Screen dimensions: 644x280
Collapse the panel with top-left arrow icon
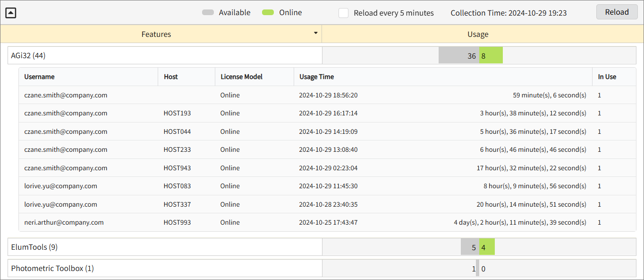[x=11, y=13]
